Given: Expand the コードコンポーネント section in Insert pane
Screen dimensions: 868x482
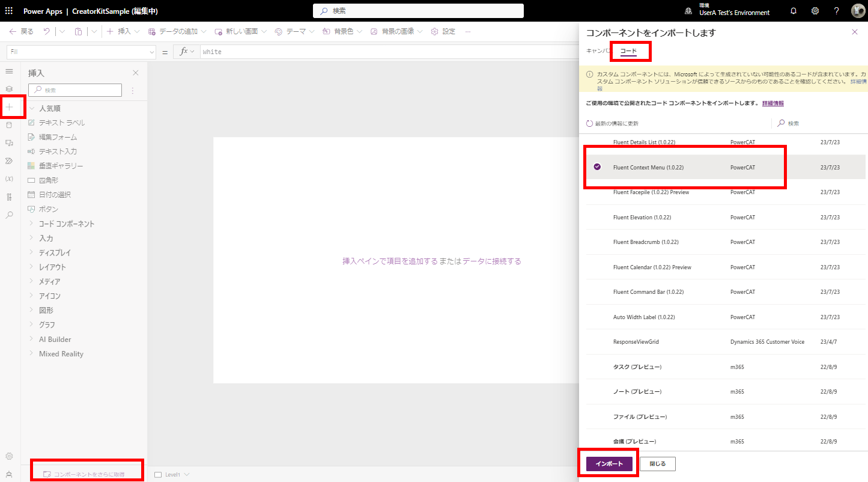Looking at the screenshot, I should [x=67, y=223].
